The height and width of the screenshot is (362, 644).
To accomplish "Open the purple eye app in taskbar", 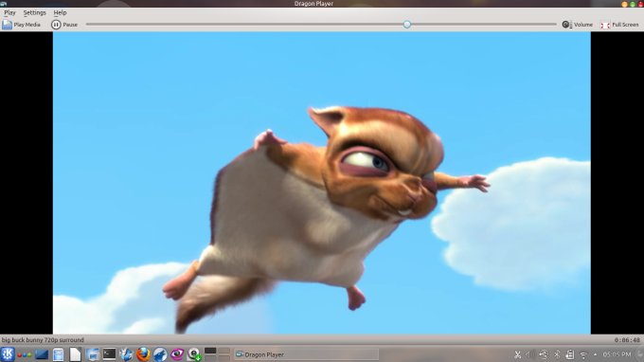I will coord(177,354).
